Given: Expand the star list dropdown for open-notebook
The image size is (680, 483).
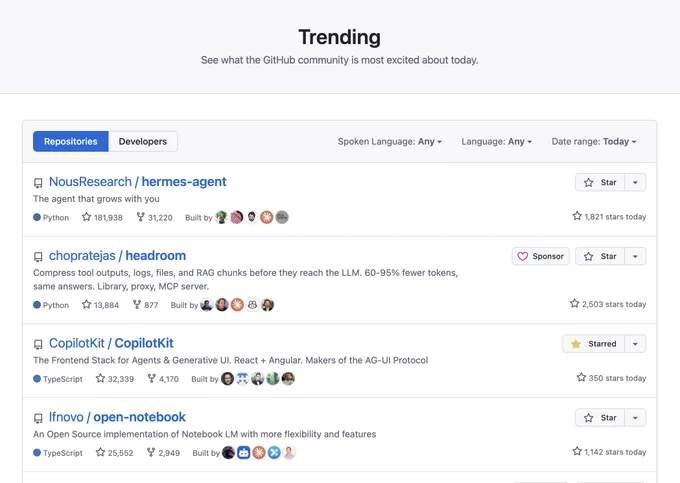Looking at the screenshot, I should point(635,418).
